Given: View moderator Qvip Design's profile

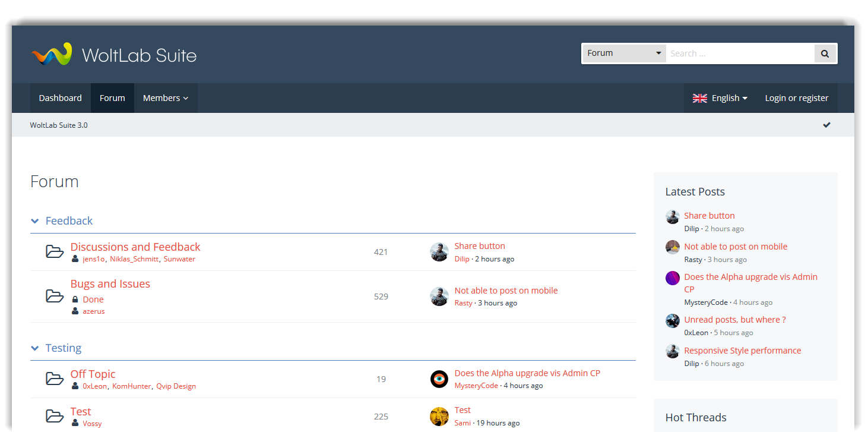Looking at the screenshot, I should 176,386.
